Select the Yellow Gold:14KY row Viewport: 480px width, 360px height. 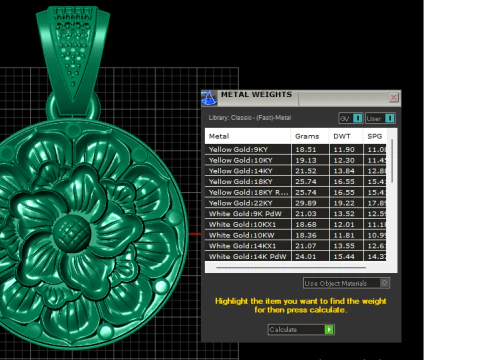(296, 171)
